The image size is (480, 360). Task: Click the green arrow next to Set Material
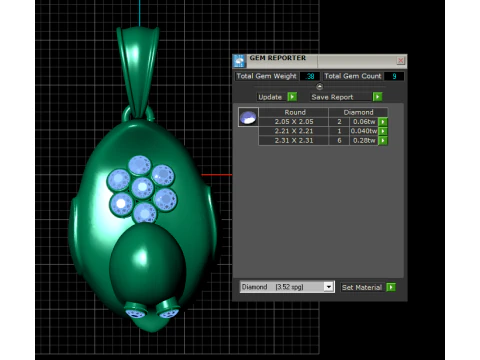tap(391, 287)
